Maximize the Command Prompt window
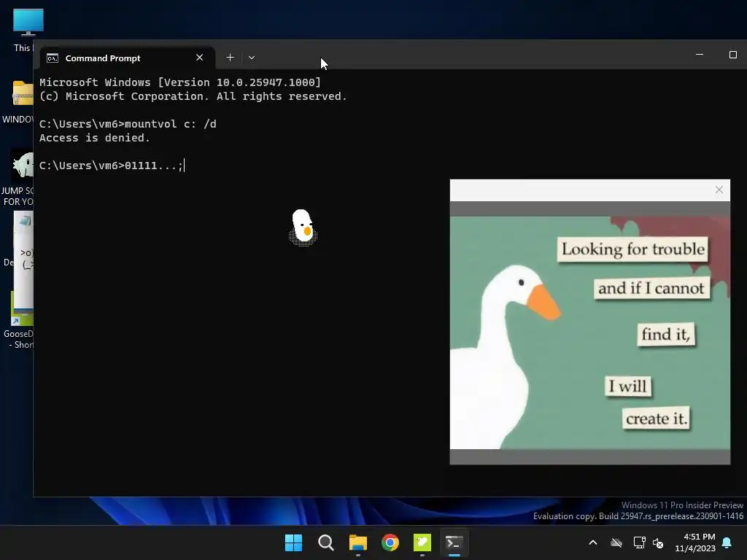Screen dimensions: 747x560 [732, 55]
